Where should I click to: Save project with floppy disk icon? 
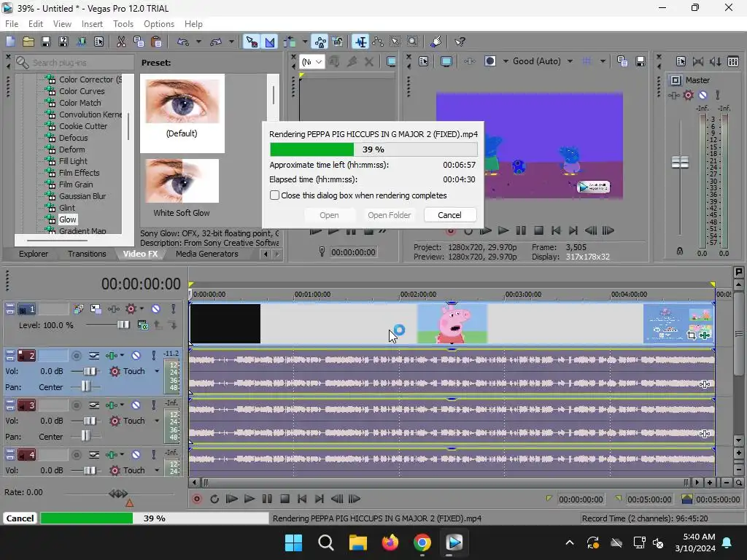click(46, 42)
